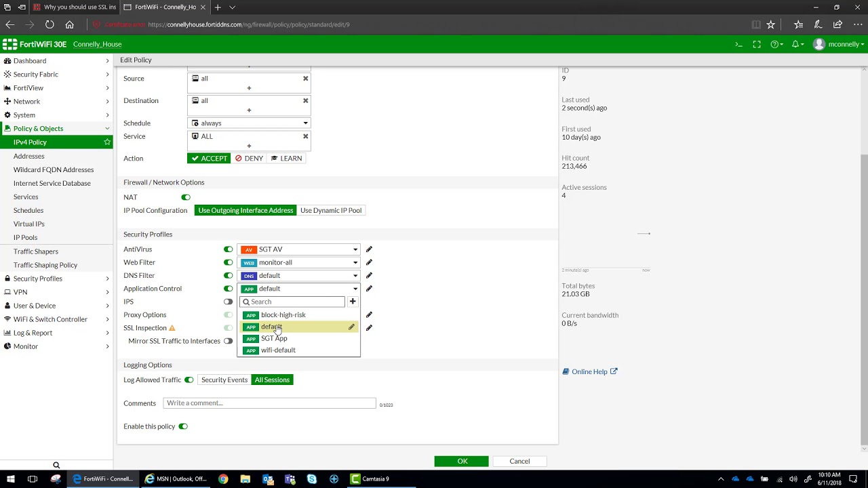
Task: Edit the Proxy Options pencil icon
Action: pyautogui.click(x=369, y=314)
